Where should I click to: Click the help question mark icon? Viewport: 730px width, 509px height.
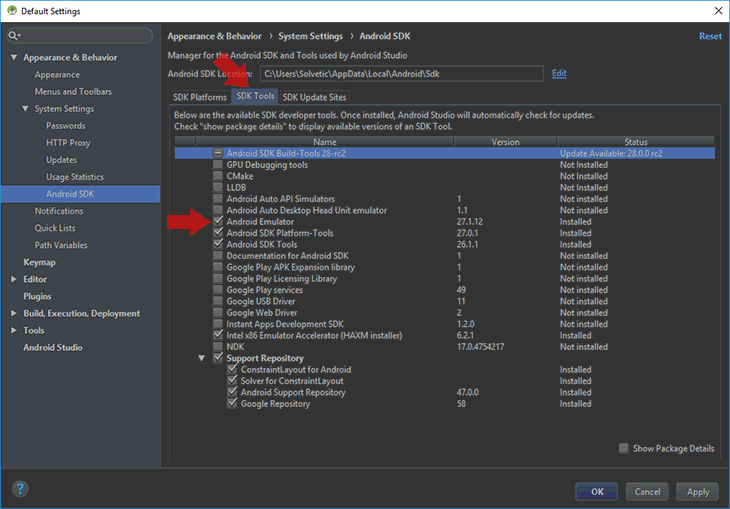tap(20, 489)
